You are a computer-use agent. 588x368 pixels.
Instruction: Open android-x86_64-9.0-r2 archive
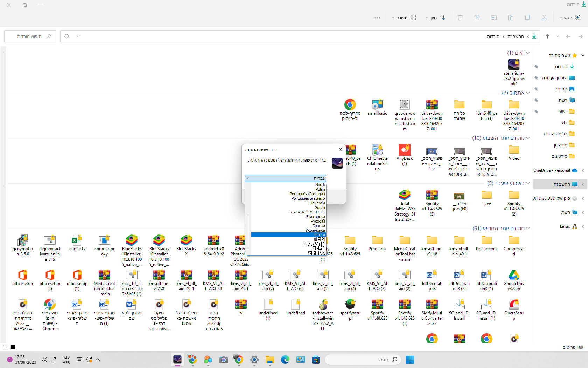[213, 245]
